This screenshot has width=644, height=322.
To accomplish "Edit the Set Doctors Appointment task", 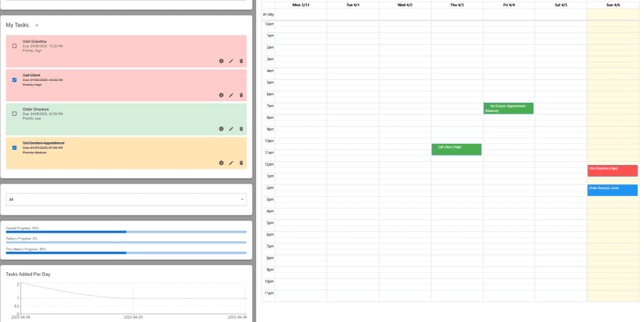I will click(231, 163).
